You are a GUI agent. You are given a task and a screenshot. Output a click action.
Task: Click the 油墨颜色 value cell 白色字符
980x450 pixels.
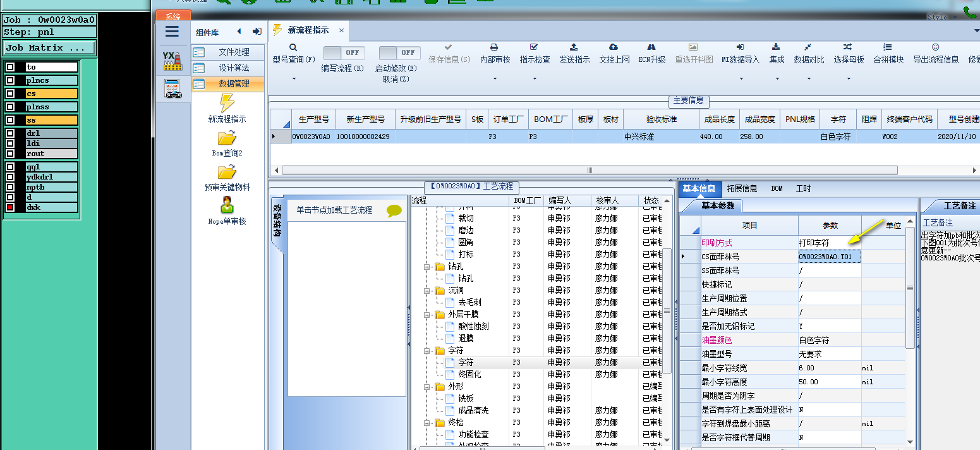[829, 340]
